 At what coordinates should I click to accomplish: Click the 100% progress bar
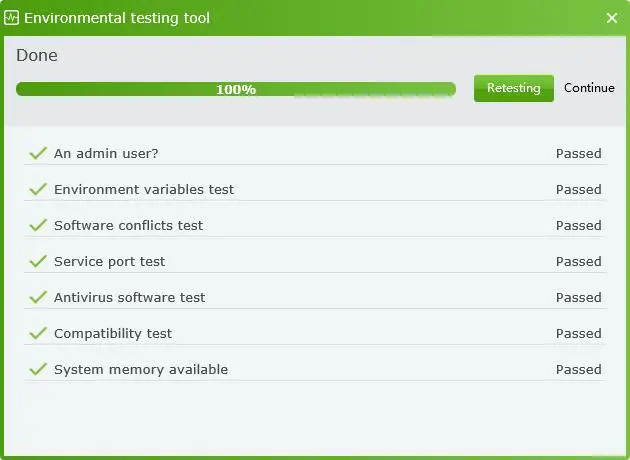coord(236,89)
